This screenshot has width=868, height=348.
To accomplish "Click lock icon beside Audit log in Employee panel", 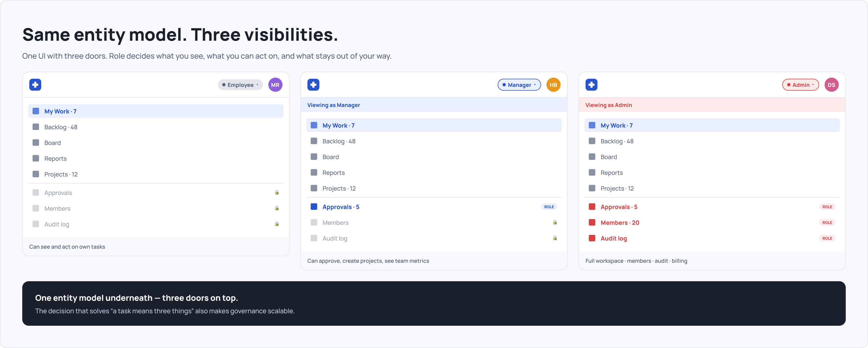I will (x=277, y=224).
